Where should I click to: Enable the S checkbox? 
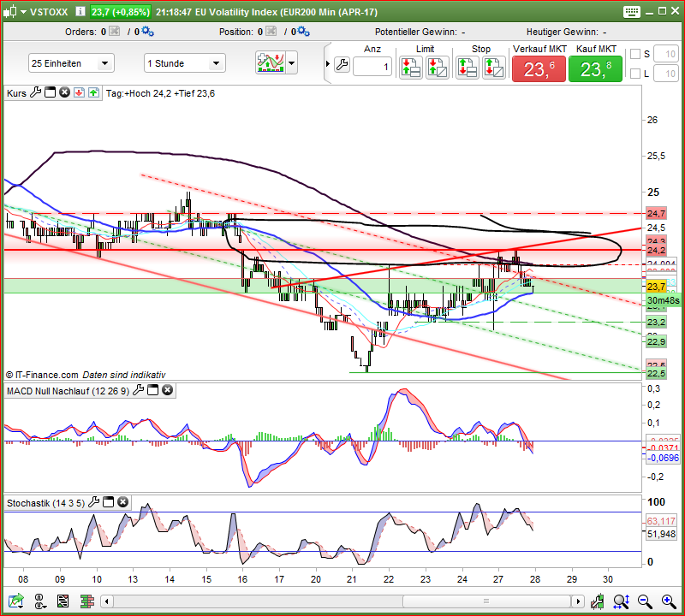pyautogui.click(x=634, y=54)
